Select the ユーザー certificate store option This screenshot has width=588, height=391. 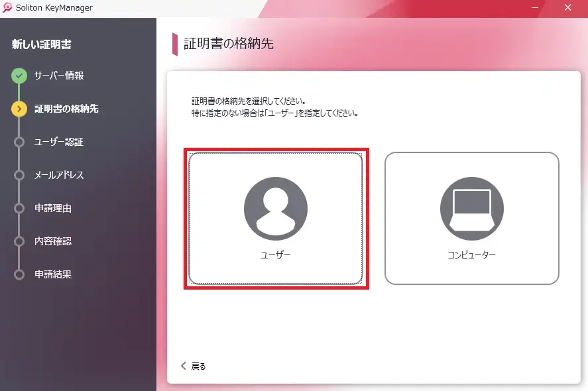[276, 218]
